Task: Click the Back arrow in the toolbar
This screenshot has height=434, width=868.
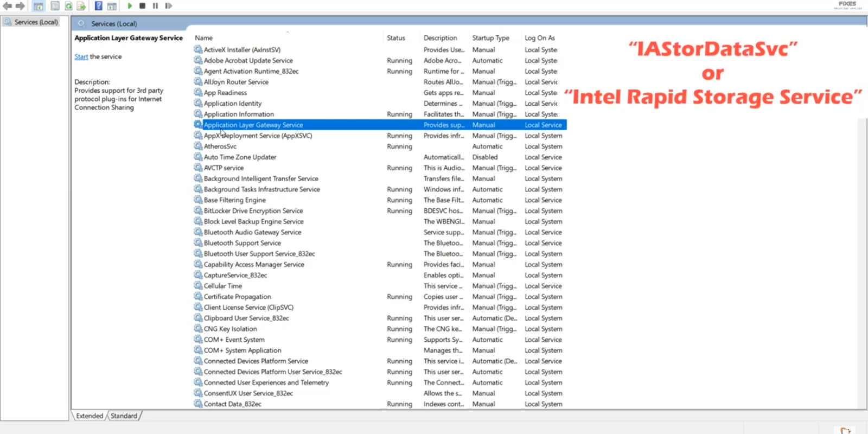Action: (7, 6)
